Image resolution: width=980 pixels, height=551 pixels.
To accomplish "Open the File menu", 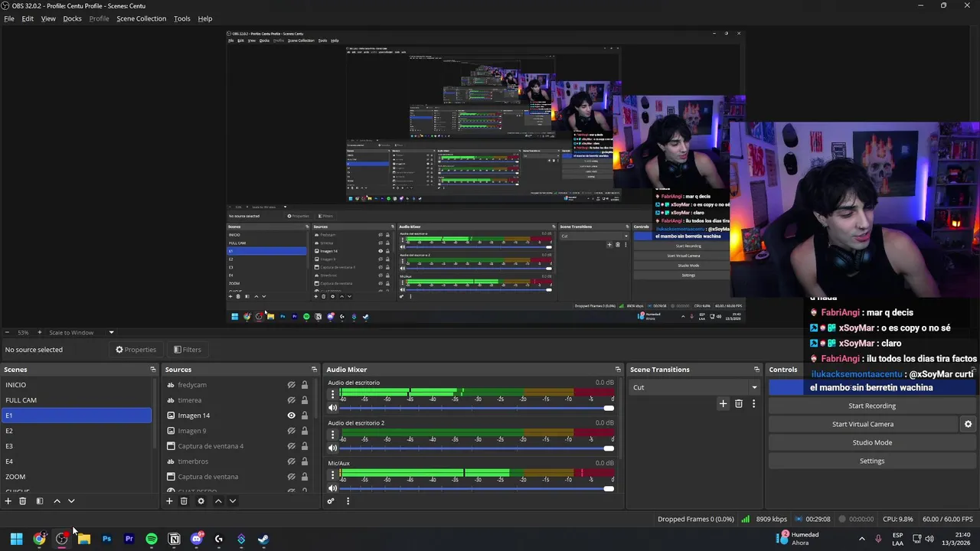I will click(9, 18).
